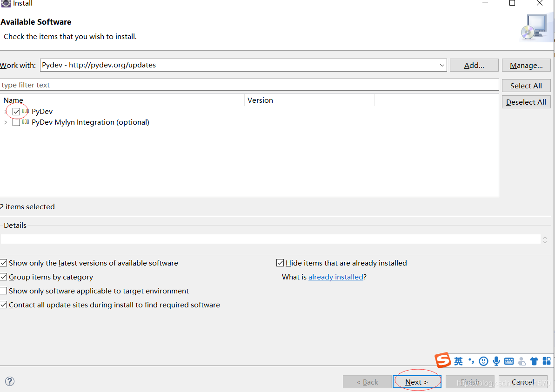The image size is (555, 392).
Task: Click Sogou punctuation mode icon
Action: tap(471, 361)
